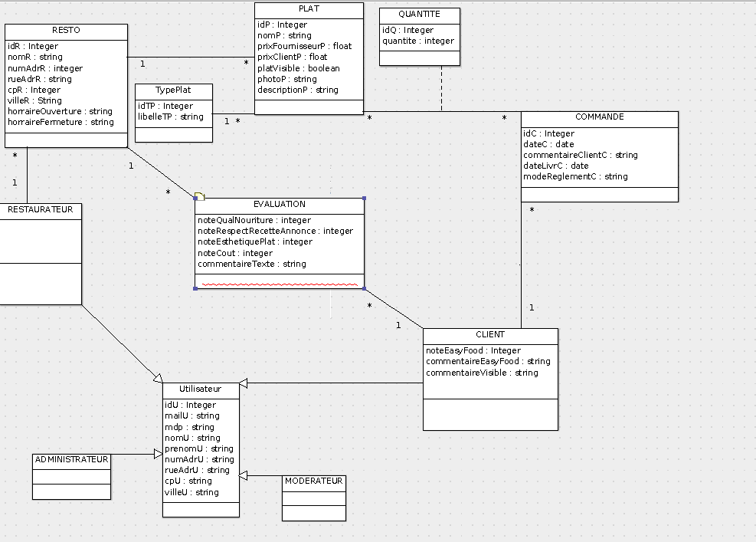
Task: Click the MODERATEUR inheritance arrowhead
Action: coord(243,476)
